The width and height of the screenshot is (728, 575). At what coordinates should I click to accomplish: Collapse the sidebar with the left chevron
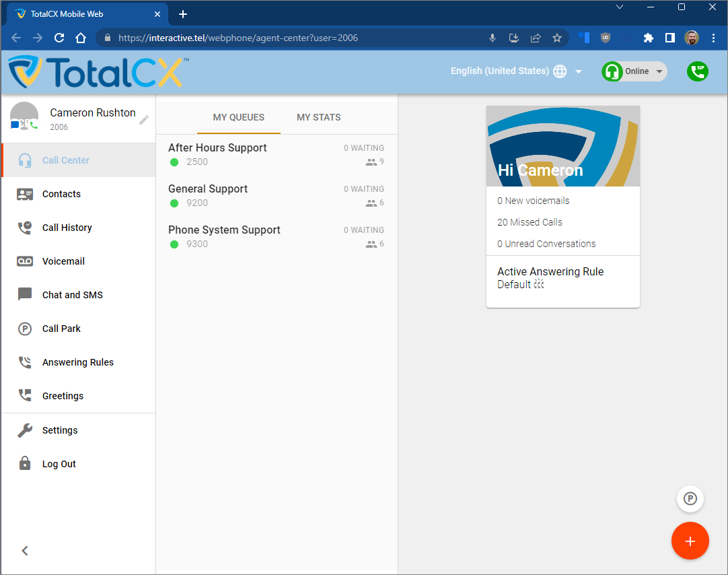(x=25, y=551)
